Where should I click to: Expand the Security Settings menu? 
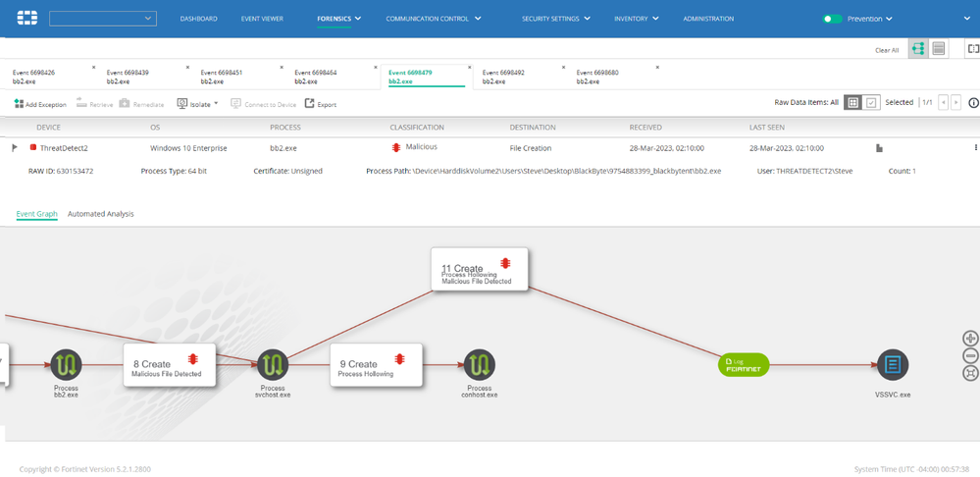coord(555,19)
